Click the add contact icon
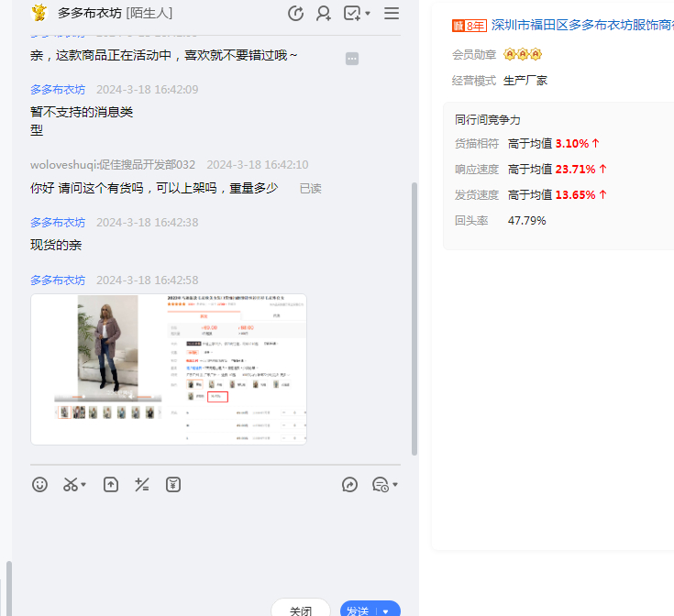The height and width of the screenshot is (616, 674). tap(324, 13)
